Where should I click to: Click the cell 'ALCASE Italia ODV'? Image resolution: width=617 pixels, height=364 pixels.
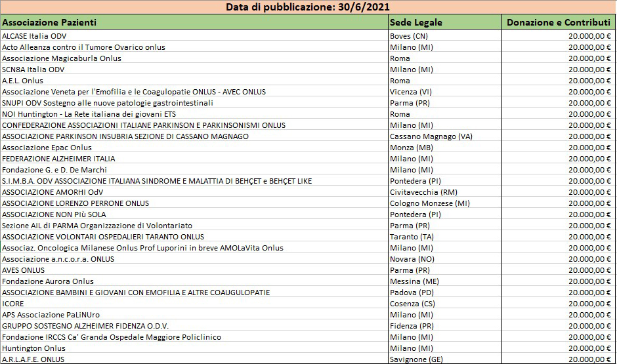(194, 36)
